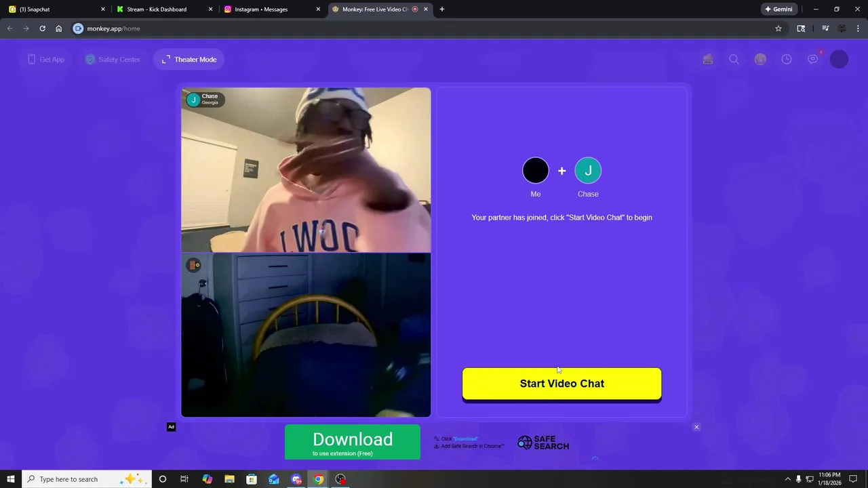The height and width of the screenshot is (488, 868).
Task: Close the Snapchat tab
Action: 103,9
